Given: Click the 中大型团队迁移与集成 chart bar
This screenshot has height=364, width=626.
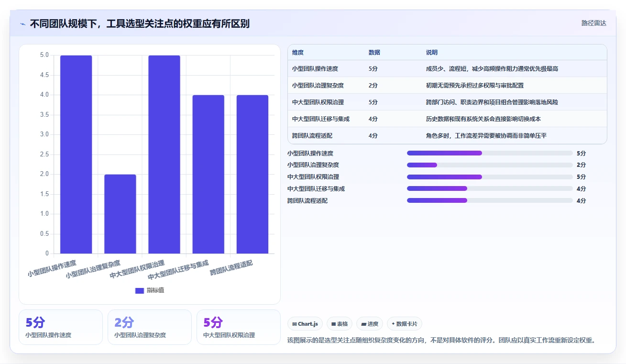Looking at the screenshot, I should (208, 174).
